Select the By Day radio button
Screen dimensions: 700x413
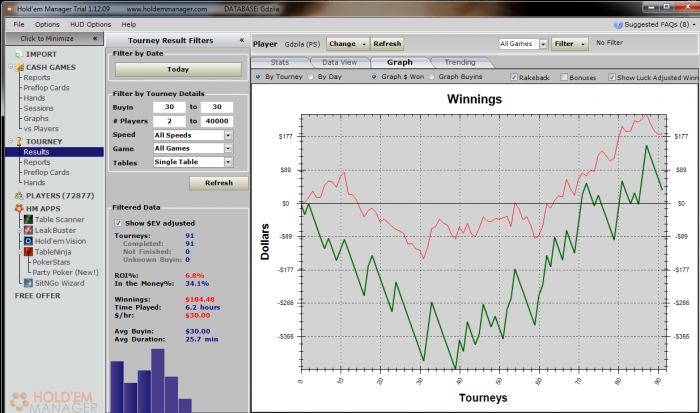(311, 77)
